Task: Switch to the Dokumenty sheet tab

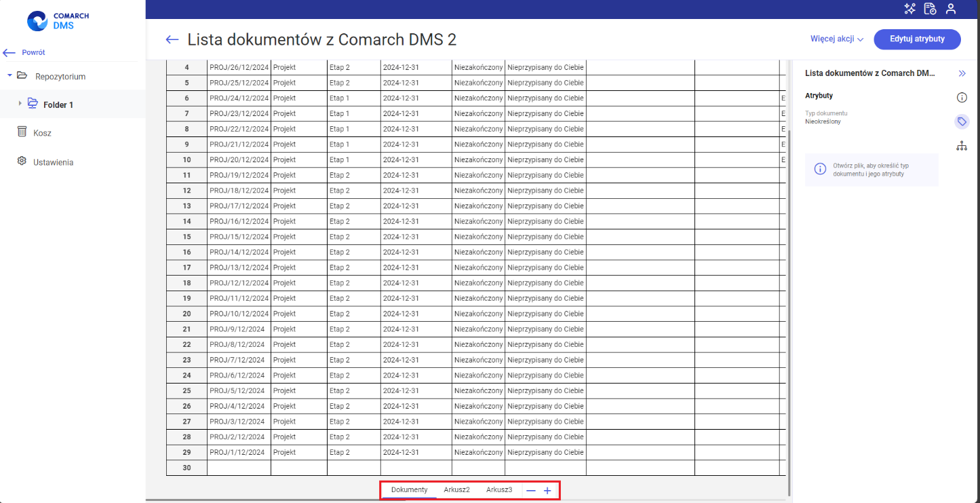Action: 410,490
